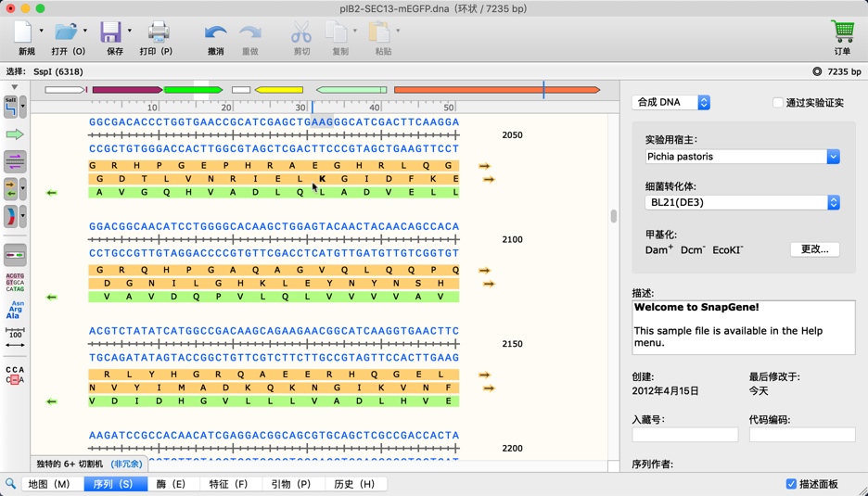Switch to the 地图 (M) tab

click(x=49, y=484)
